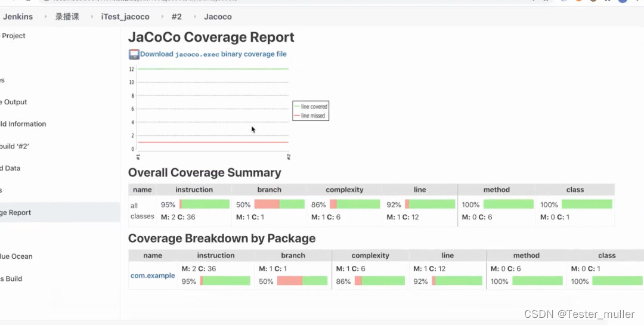
Task: Click 'line' header in Package Breakdown table
Action: pos(448,256)
